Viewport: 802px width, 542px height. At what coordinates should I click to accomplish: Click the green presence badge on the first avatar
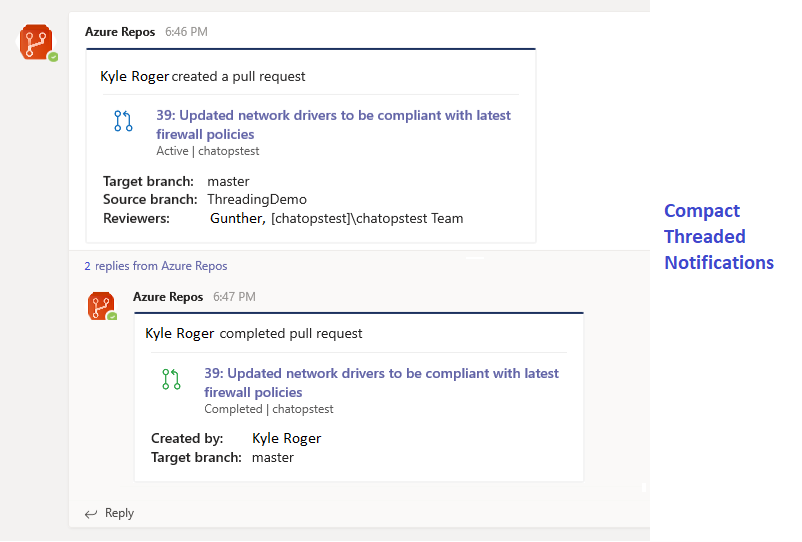click(x=53, y=57)
